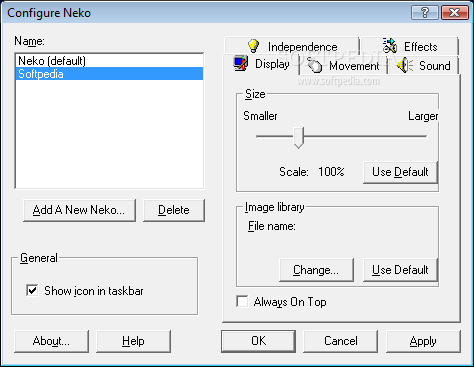Click the Cancel button
Image resolution: width=474 pixels, height=367 pixels.
click(x=340, y=341)
